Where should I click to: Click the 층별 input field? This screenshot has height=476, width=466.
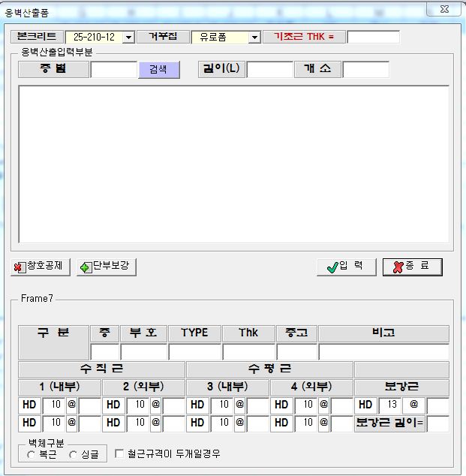114,70
